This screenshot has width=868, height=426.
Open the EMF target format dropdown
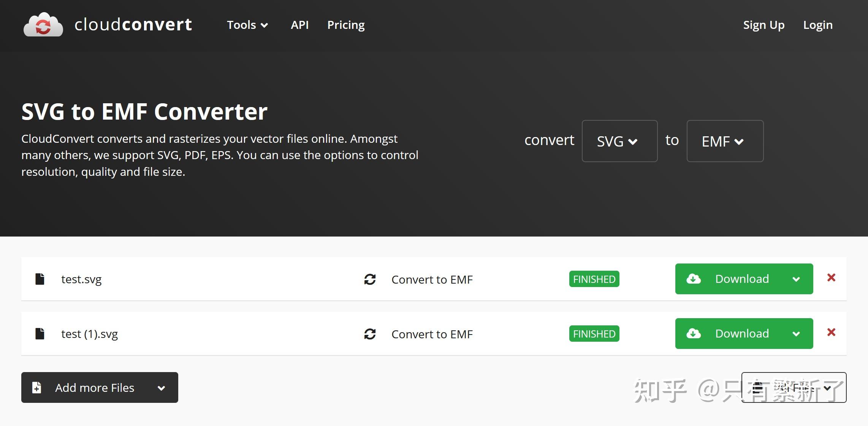725,141
